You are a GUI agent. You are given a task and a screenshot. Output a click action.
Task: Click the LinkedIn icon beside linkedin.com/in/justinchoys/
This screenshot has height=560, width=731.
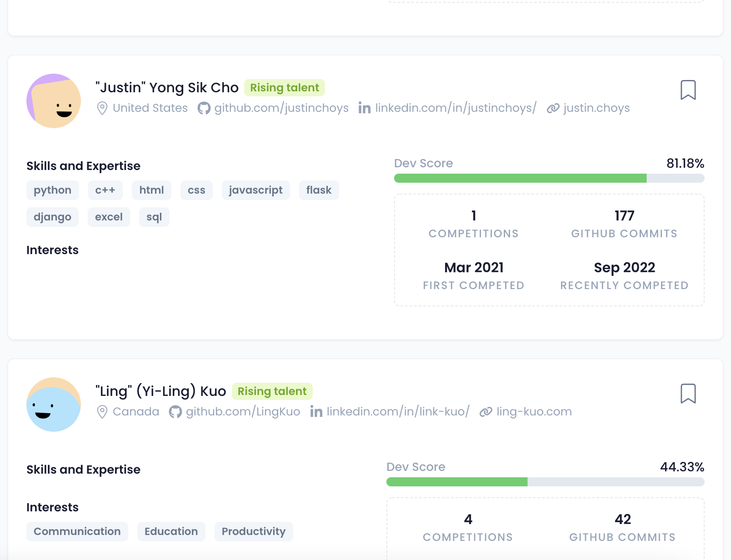(364, 108)
